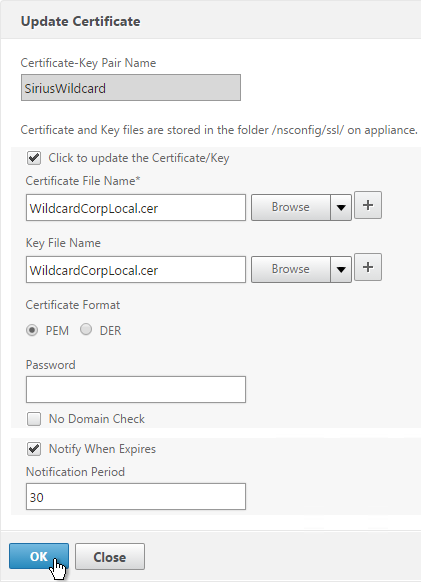The image size is (421, 582).
Task: Confirm with the OK button
Action: [39, 556]
